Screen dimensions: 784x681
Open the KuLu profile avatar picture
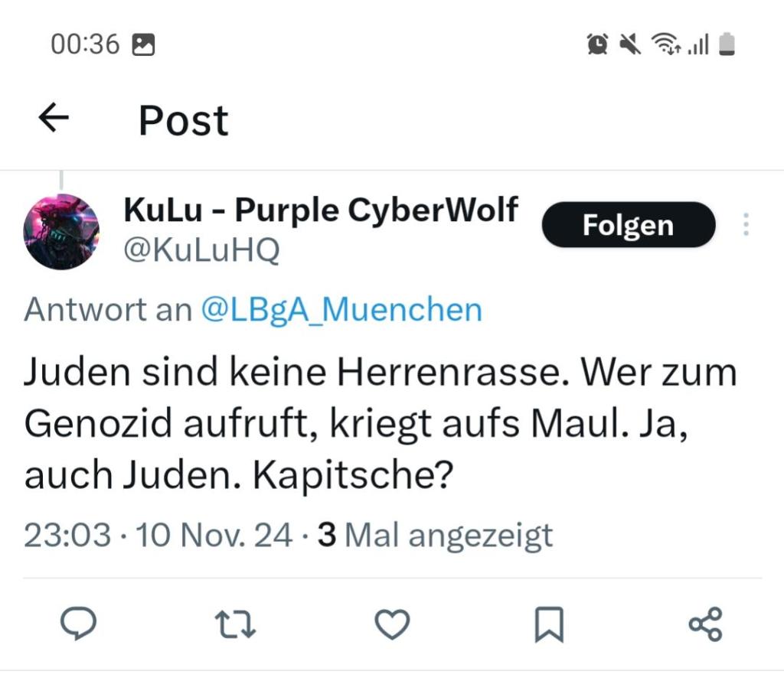[61, 231]
